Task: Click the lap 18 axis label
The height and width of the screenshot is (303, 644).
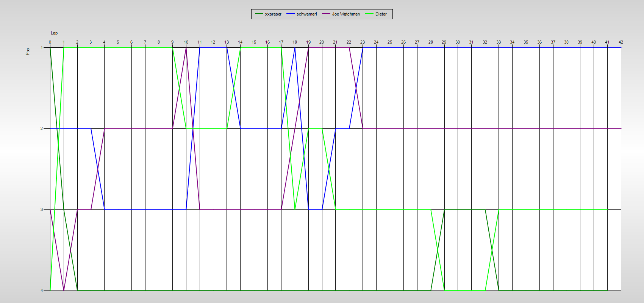Action: tap(295, 42)
